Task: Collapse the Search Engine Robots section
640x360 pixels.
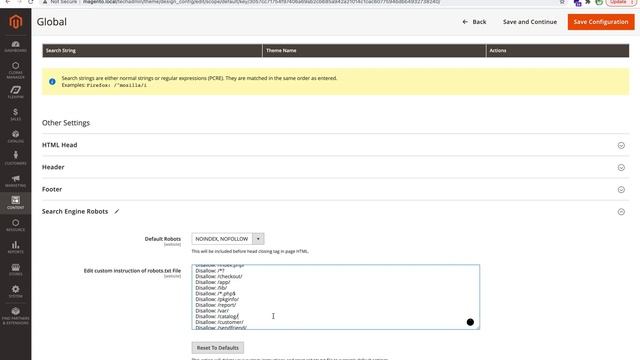Action: click(621, 211)
